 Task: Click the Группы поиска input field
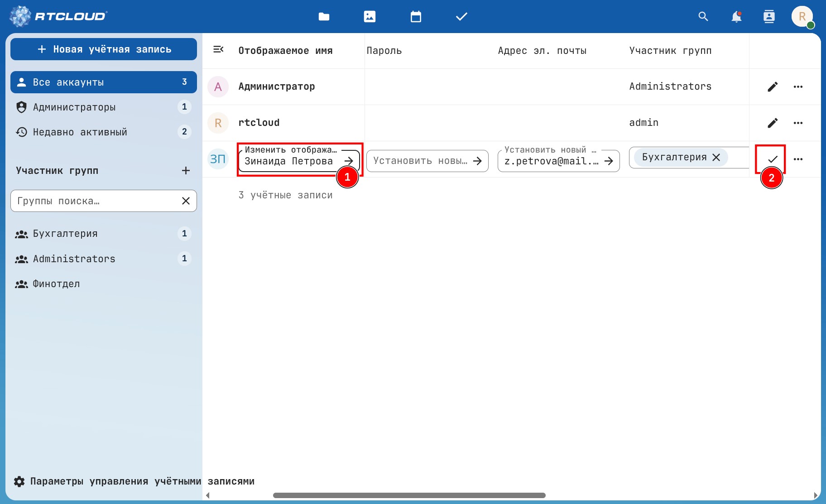95,201
